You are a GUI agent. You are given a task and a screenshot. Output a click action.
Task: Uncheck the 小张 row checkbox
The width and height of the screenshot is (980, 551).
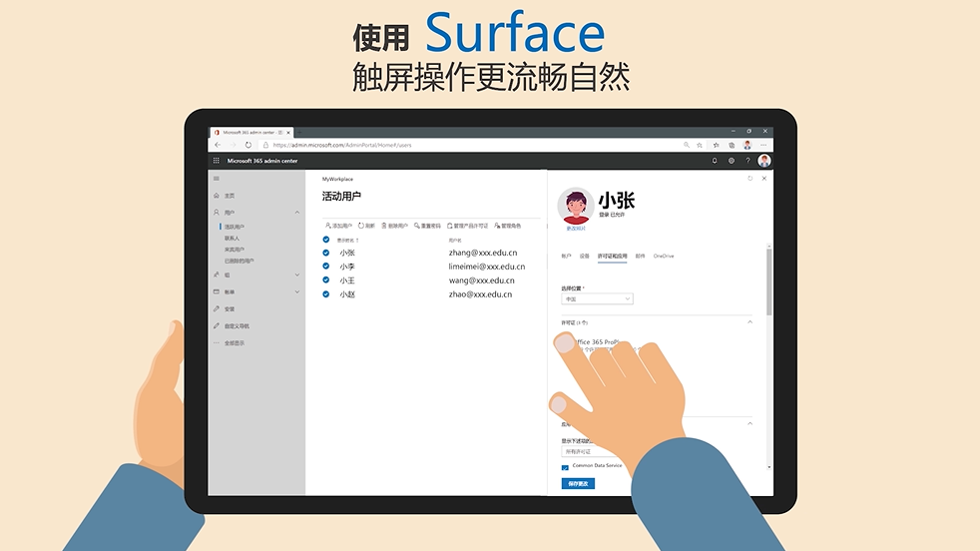pyautogui.click(x=325, y=253)
